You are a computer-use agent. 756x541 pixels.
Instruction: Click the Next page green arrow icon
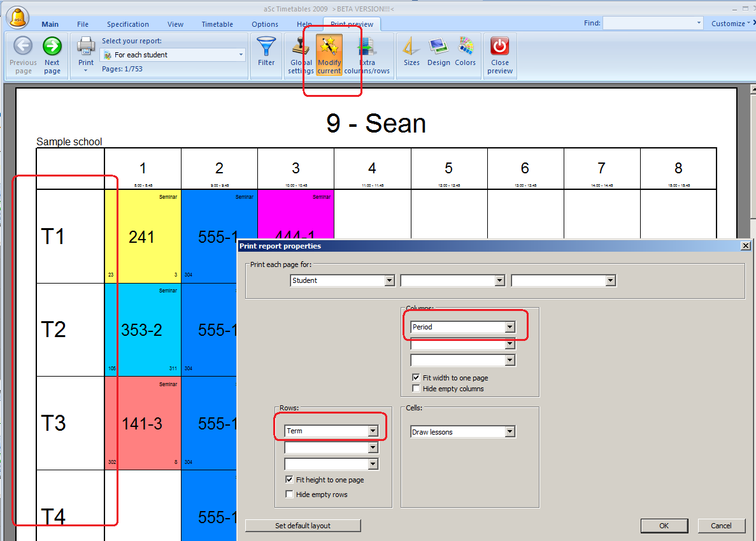[52, 47]
